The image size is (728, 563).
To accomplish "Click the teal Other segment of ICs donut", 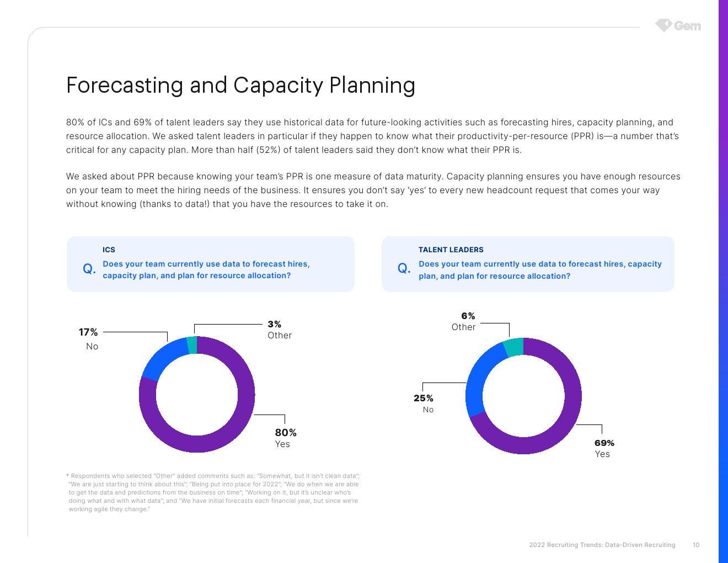I will [192, 345].
